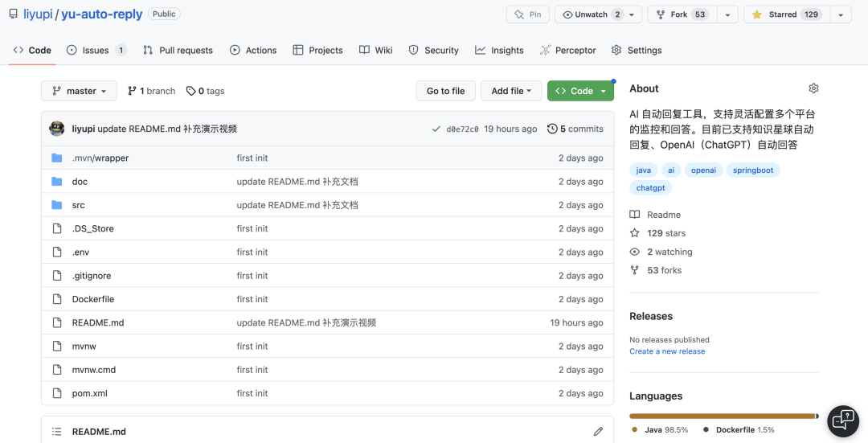Click the liyupi user avatar
The height and width of the screenshot is (443, 868).
[57, 129]
